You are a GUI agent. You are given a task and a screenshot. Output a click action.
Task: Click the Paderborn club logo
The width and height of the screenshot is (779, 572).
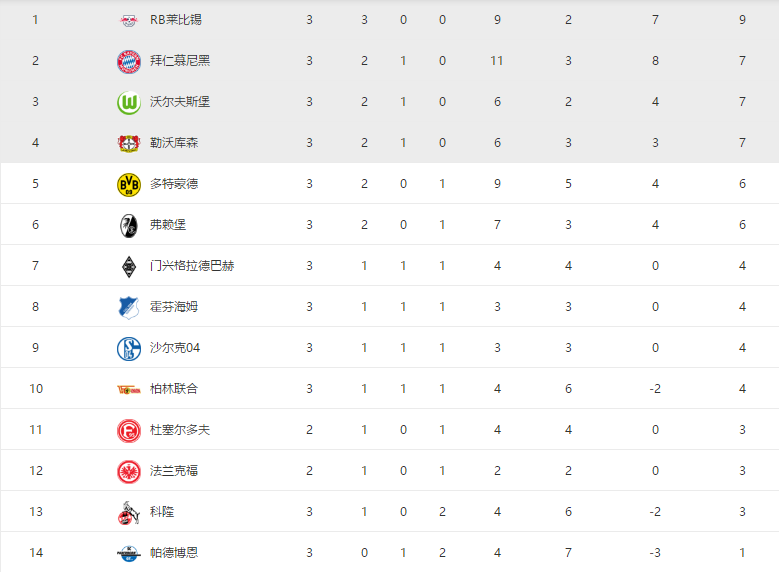click(129, 553)
